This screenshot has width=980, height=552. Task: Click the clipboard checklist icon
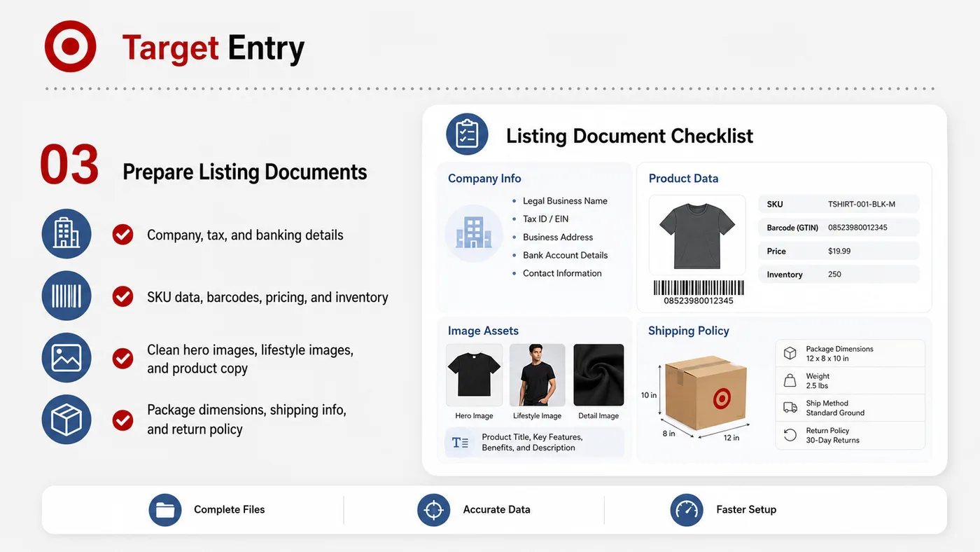click(x=467, y=134)
